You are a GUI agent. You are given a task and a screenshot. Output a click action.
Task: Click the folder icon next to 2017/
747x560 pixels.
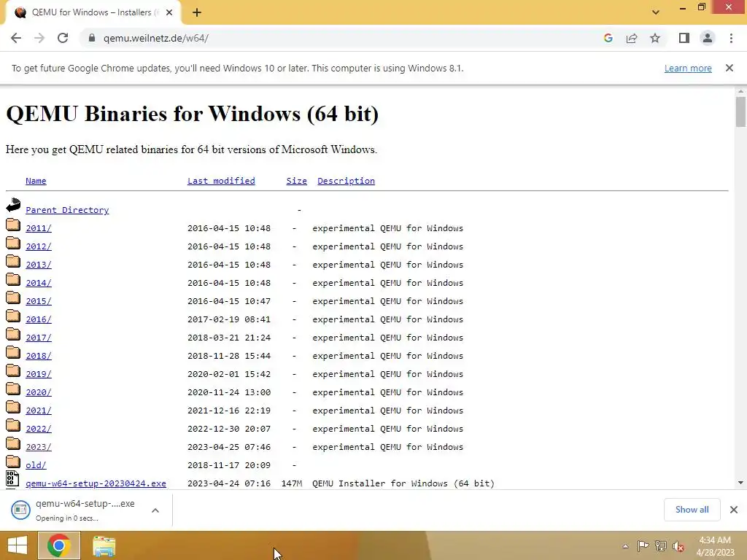coord(13,334)
